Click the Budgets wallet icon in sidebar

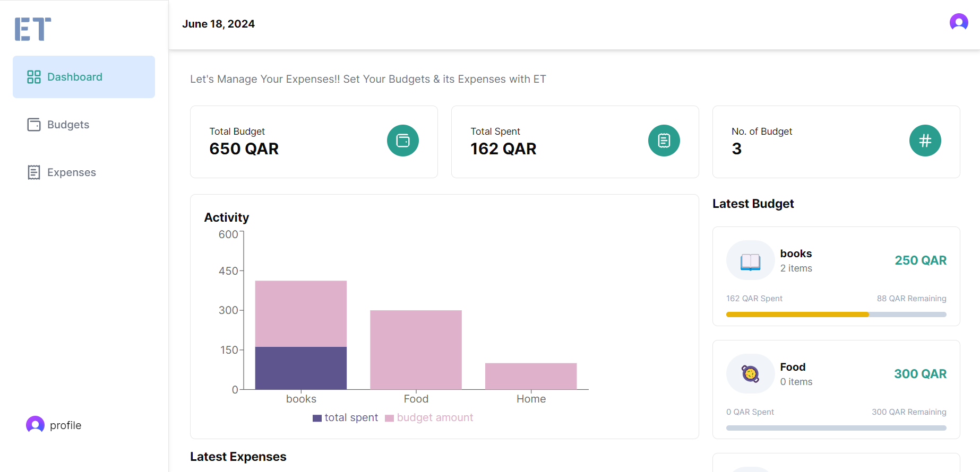pyautogui.click(x=34, y=125)
